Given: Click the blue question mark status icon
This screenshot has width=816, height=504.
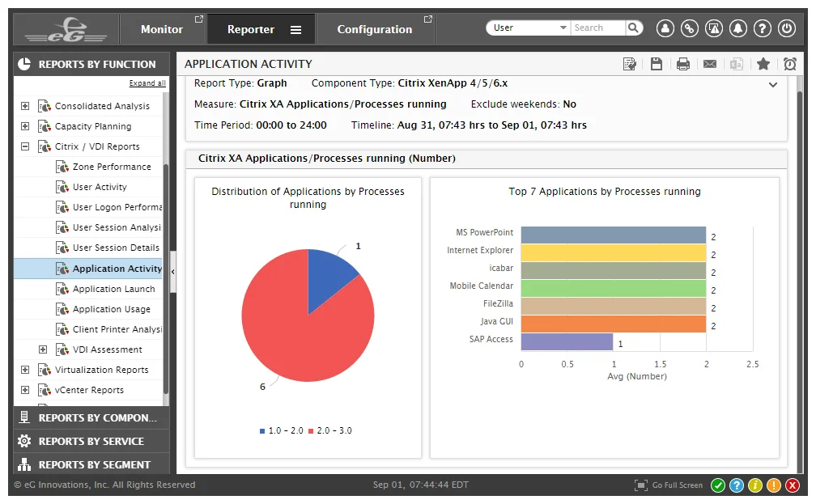Looking at the screenshot, I should pos(737,485).
